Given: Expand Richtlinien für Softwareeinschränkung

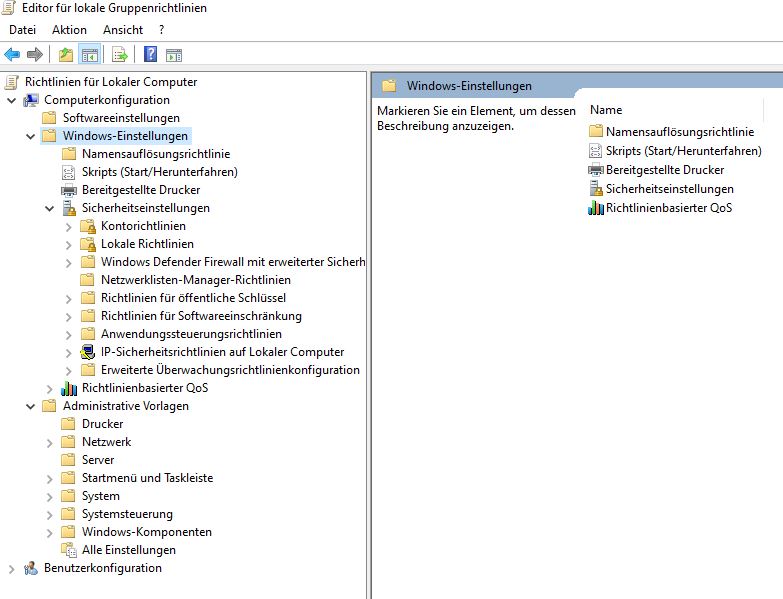Looking at the screenshot, I should pos(68,316).
